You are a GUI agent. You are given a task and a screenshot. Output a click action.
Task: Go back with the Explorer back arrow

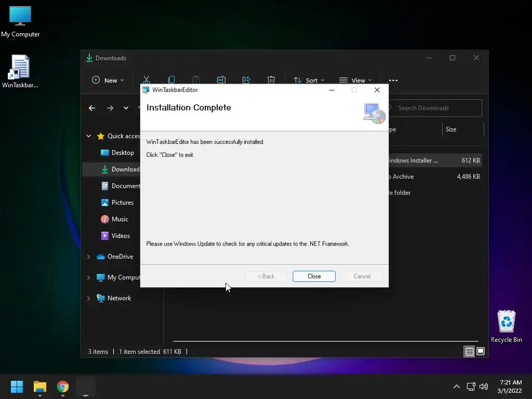click(92, 108)
